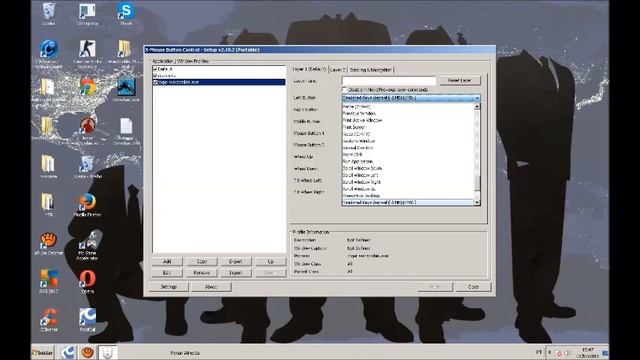The width and height of the screenshot is (640, 360).
Task: Click the dropdown list scrollbar down arrow
Action: (x=477, y=202)
